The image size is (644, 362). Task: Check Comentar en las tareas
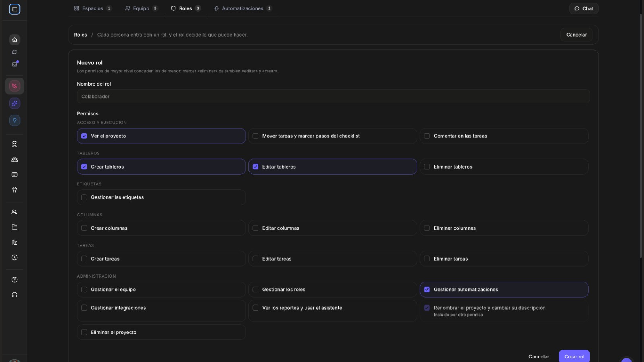pyautogui.click(x=504, y=136)
